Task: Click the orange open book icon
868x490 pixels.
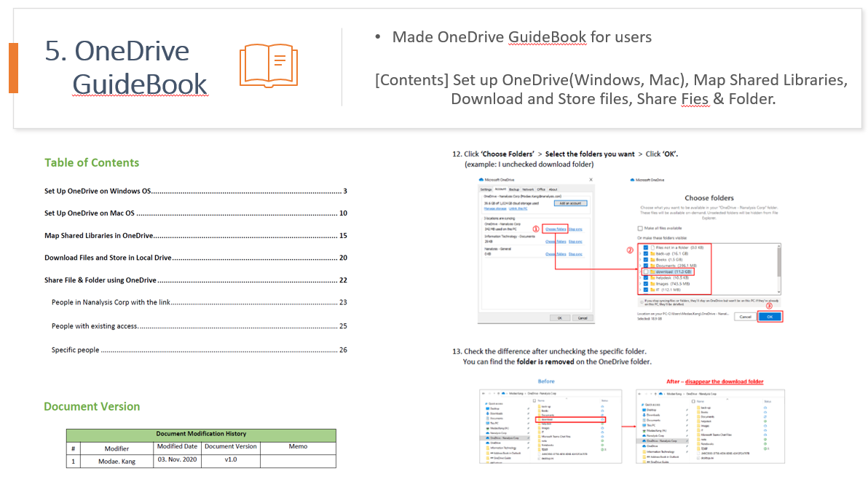Action: [x=269, y=66]
